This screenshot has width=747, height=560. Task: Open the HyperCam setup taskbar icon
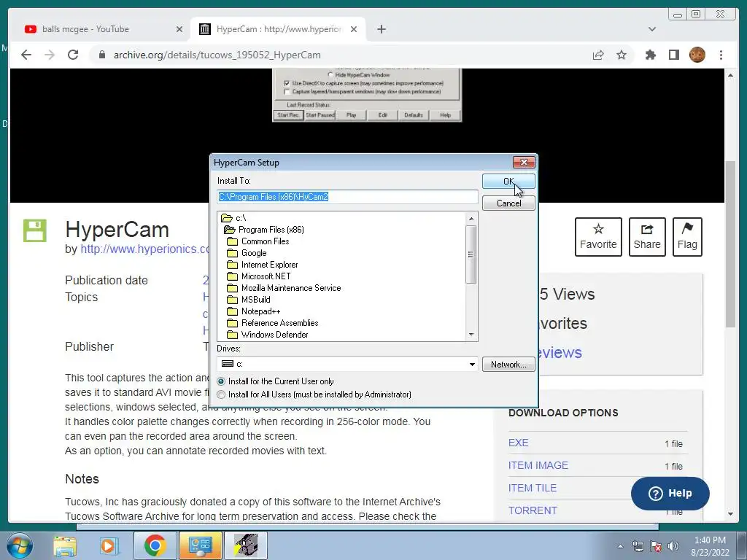246,546
